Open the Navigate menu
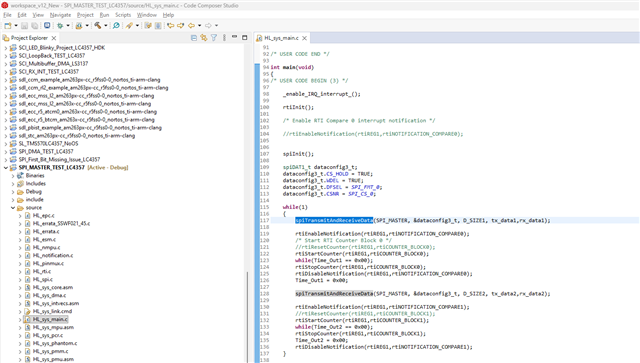Screen dimensions: 640x363 [60, 15]
